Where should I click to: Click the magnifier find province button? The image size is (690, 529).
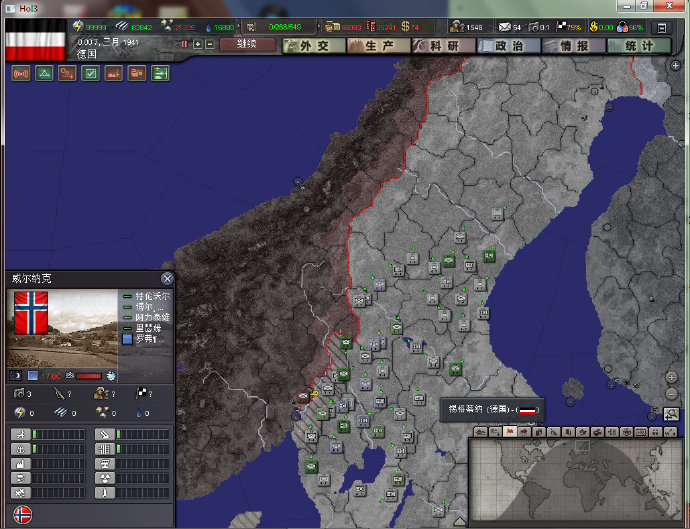[x=672, y=414]
